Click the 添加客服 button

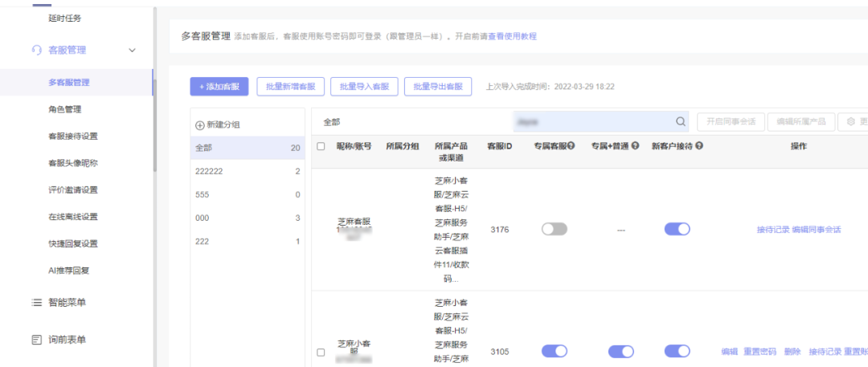tap(219, 87)
